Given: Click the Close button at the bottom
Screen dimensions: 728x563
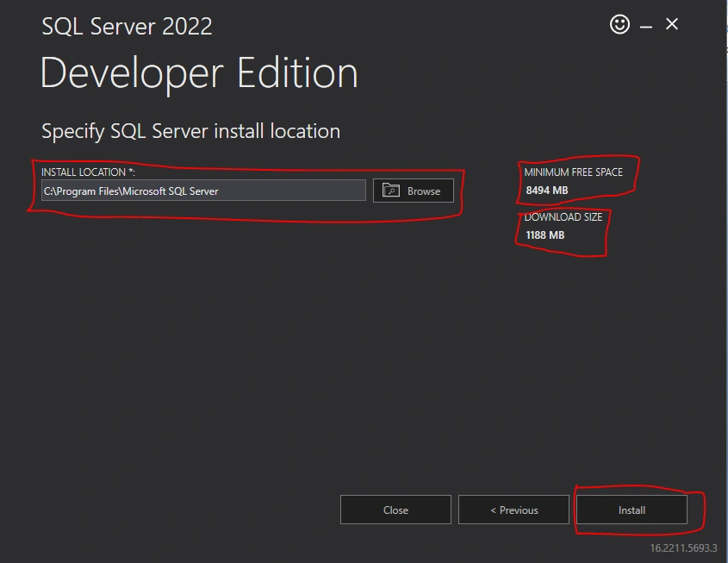Looking at the screenshot, I should click(395, 510).
